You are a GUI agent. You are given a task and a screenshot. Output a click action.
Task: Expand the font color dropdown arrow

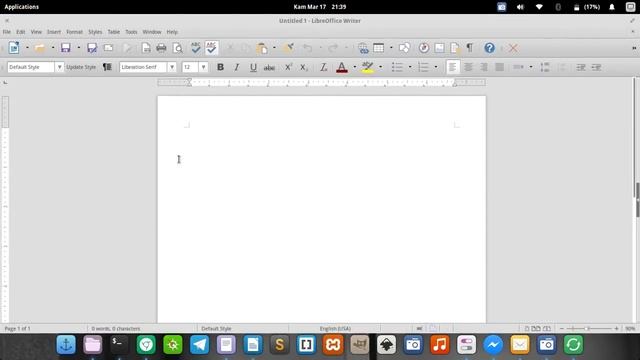tap(354, 67)
